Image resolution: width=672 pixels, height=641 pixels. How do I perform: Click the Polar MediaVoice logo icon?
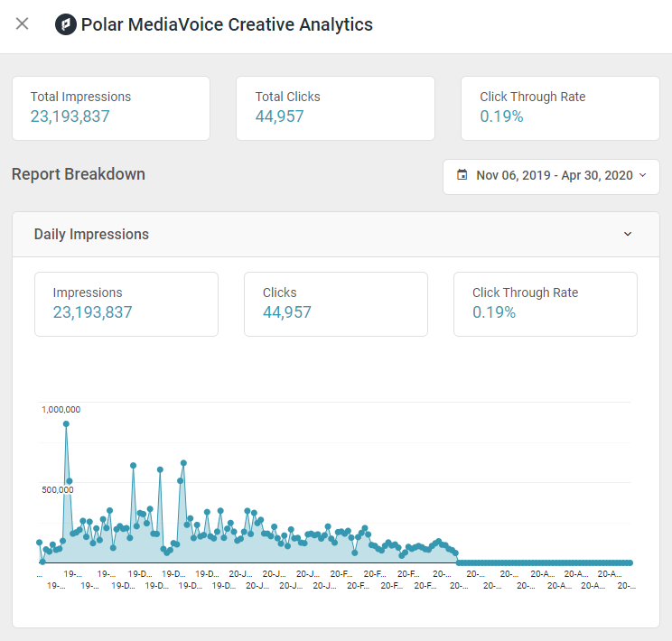pos(66,24)
